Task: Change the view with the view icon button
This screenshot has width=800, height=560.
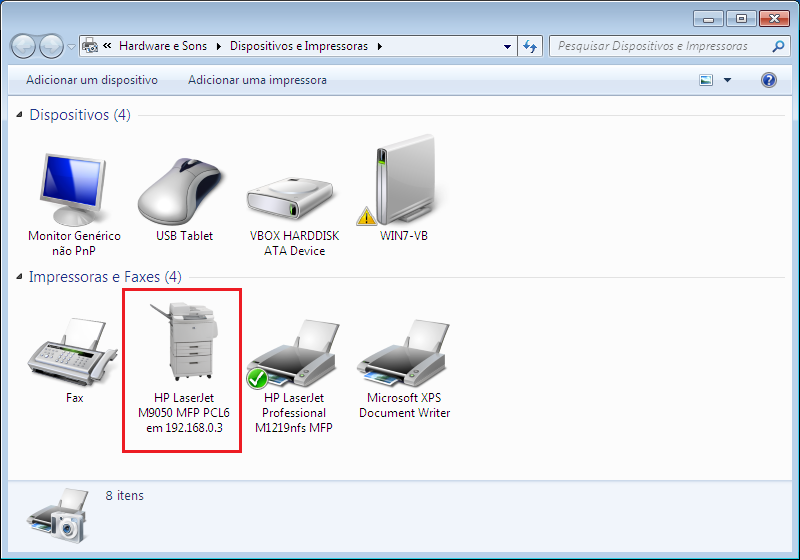Action: pyautogui.click(x=706, y=80)
